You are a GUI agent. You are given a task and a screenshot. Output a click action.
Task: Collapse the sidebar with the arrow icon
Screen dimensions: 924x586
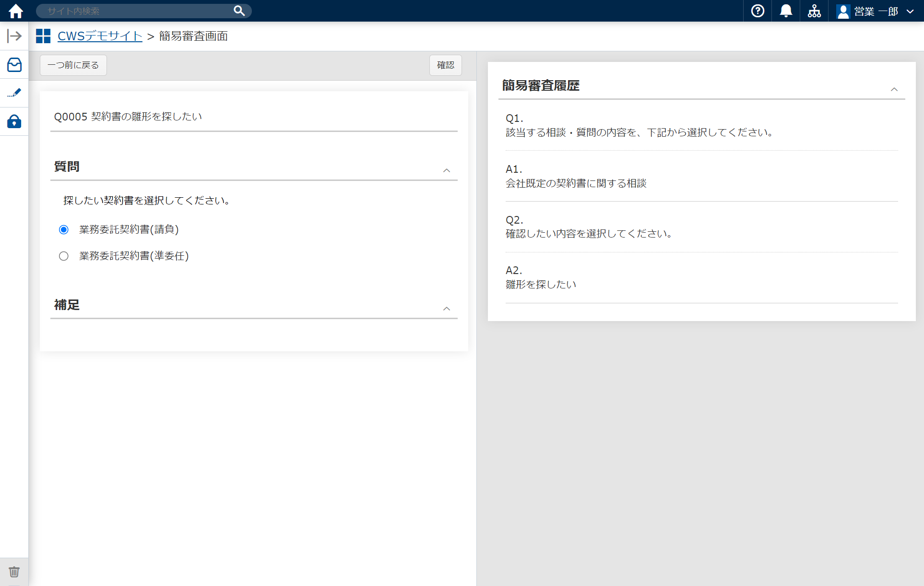tap(14, 36)
